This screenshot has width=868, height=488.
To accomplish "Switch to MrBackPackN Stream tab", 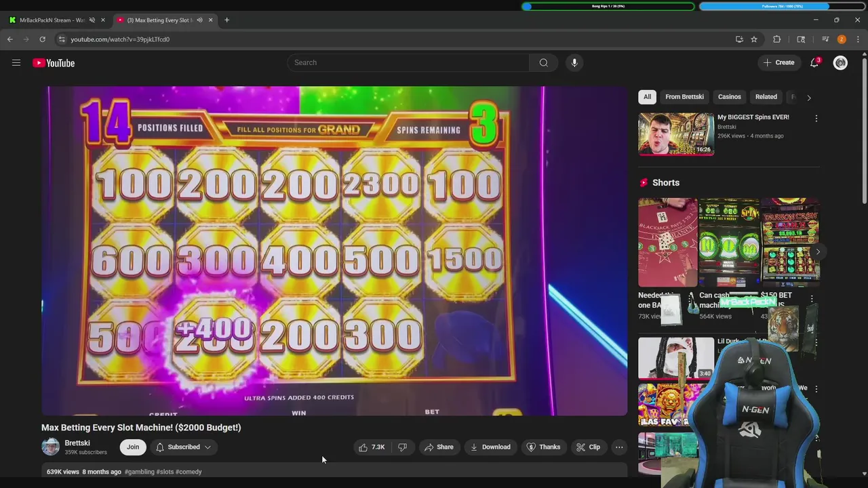I will pyautogui.click(x=52, y=20).
